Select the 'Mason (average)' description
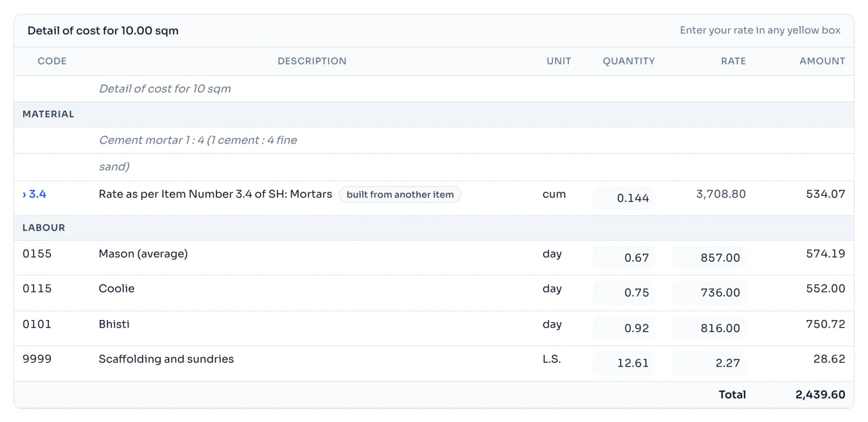Screen dimensions: 868x422 (x=143, y=254)
